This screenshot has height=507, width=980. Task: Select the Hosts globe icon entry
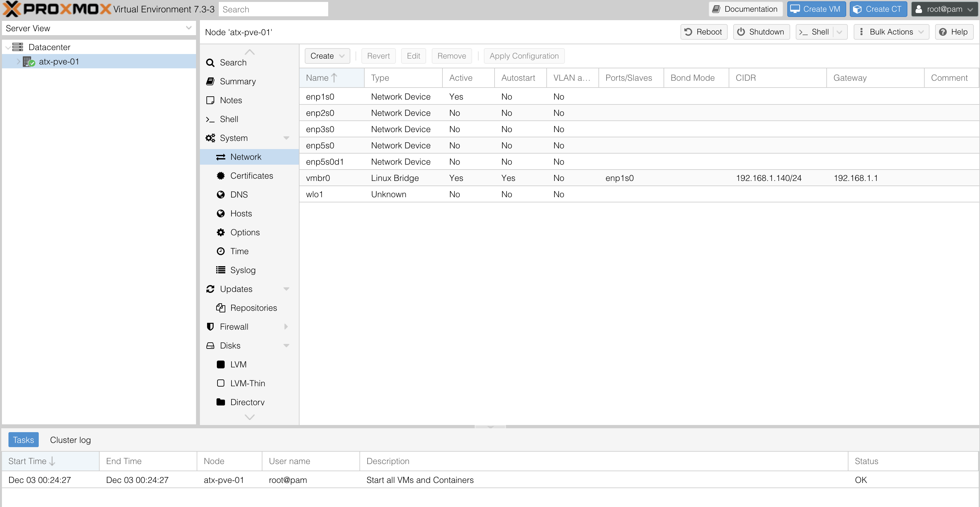pos(221,213)
